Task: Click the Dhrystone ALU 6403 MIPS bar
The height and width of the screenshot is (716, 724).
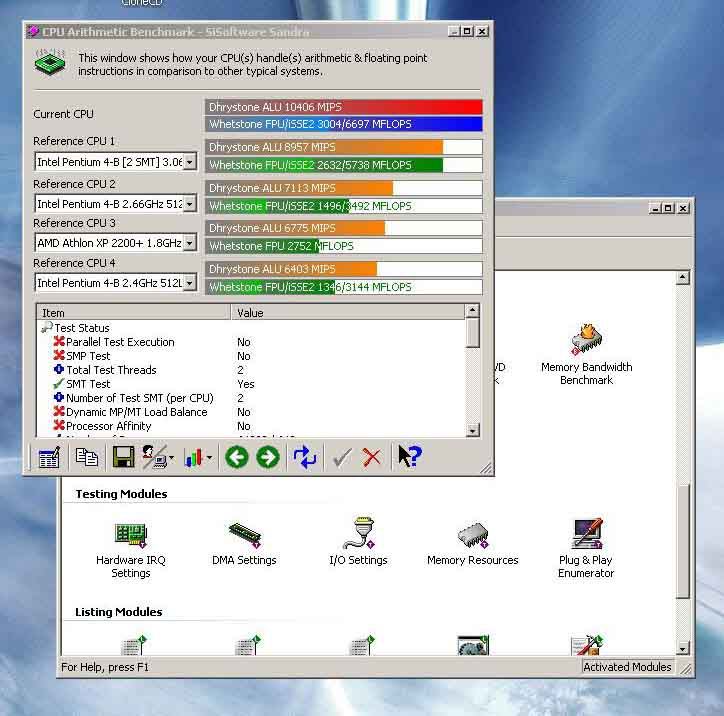Action: (344, 269)
